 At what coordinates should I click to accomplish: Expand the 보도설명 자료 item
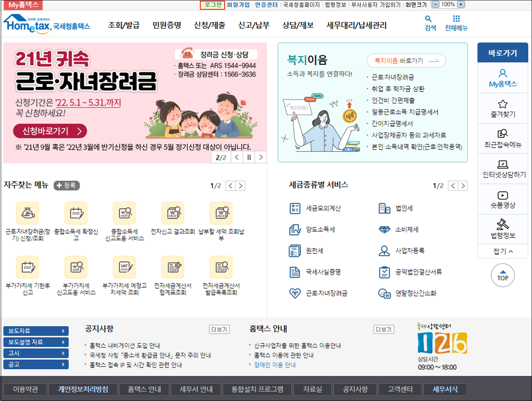[x=36, y=342]
